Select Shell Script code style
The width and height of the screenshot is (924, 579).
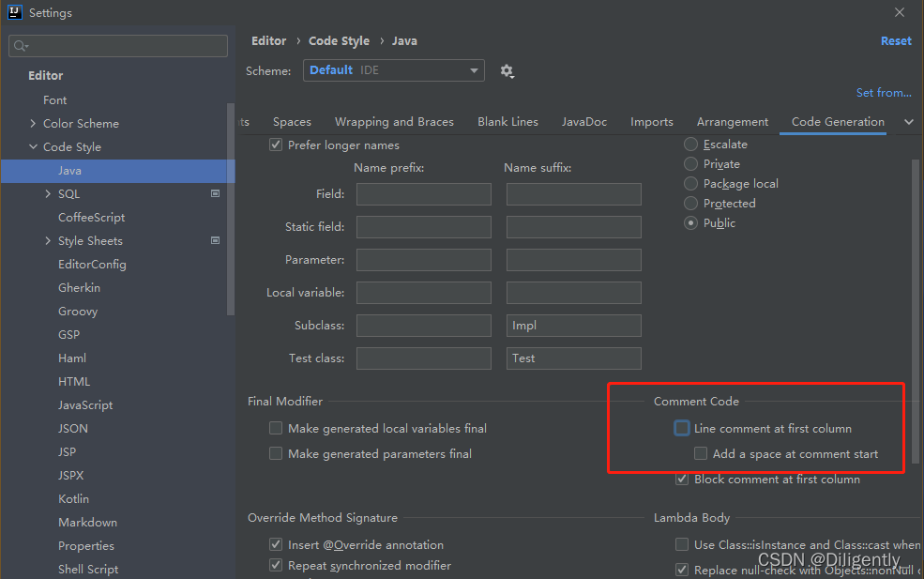(88, 569)
